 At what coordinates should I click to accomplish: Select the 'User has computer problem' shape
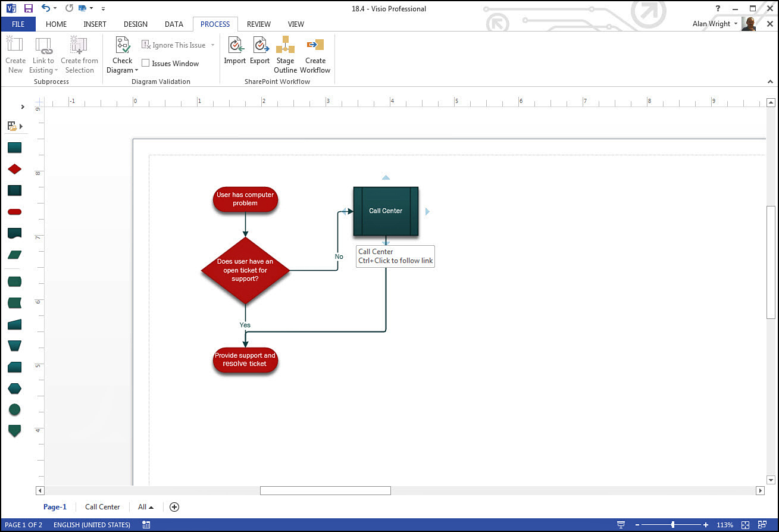tap(245, 199)
